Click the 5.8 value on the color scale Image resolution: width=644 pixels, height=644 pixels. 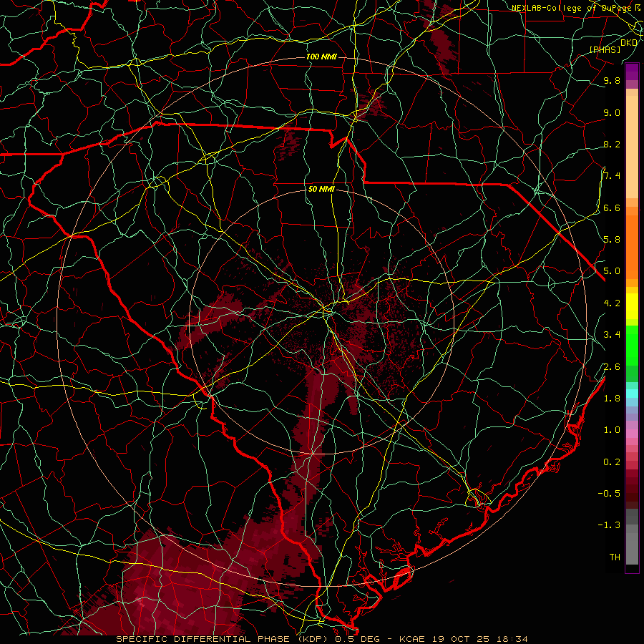pos(612,240)
